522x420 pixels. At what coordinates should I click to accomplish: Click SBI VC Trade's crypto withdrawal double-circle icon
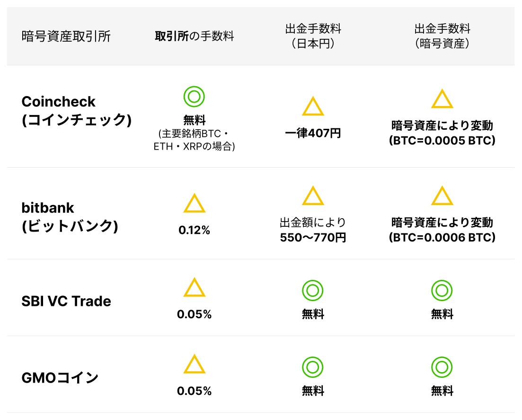(x=442, y=290)
